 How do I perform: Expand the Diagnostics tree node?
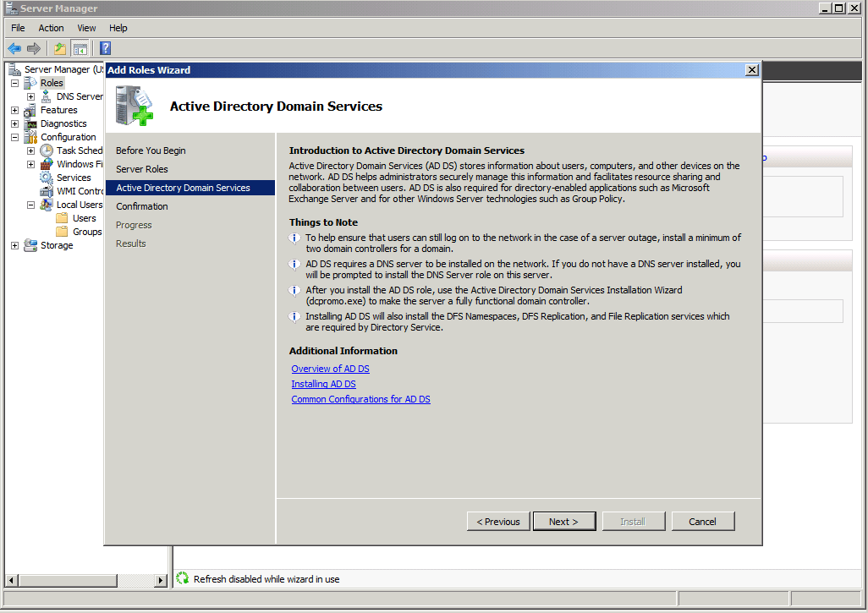click(x=15, y=124)
